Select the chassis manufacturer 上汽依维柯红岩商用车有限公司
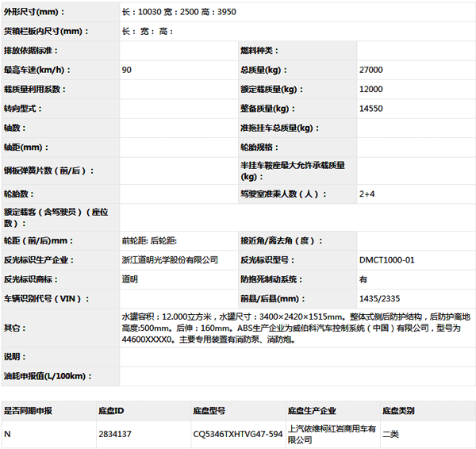Viewport: 476px width, 449px height. pos(331,434)
